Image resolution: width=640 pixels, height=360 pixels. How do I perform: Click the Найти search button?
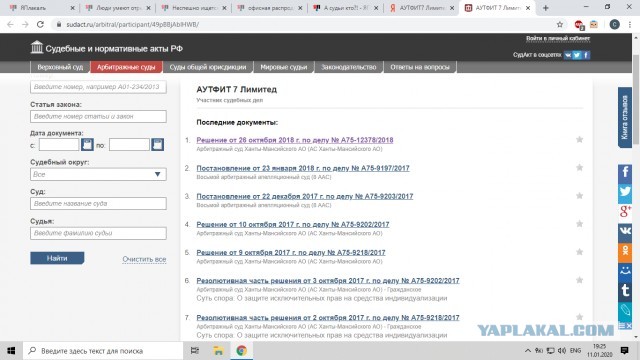[x=57, y=258]
